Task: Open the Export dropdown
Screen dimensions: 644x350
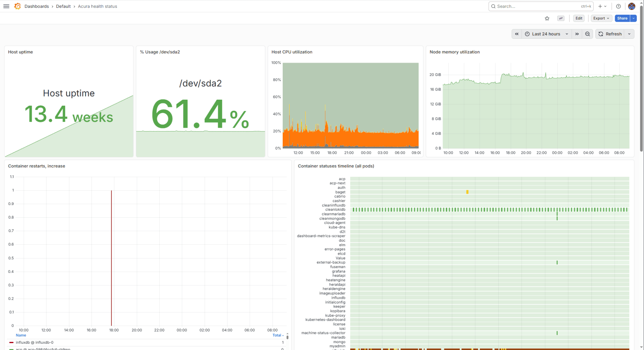Action: pyautogui.click(x=601, y=18)
